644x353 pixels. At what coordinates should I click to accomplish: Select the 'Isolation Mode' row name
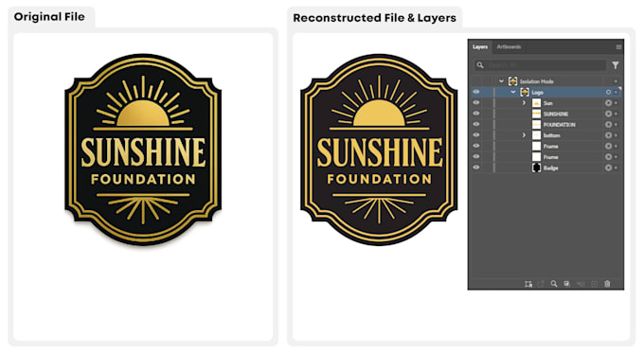tap(536, 81)
